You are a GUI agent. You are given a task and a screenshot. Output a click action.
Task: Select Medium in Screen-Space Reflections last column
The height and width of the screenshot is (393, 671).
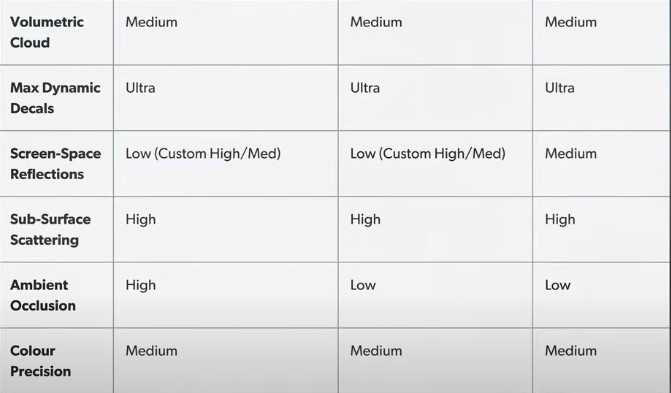pyautogui.click(x=570, y=153)
